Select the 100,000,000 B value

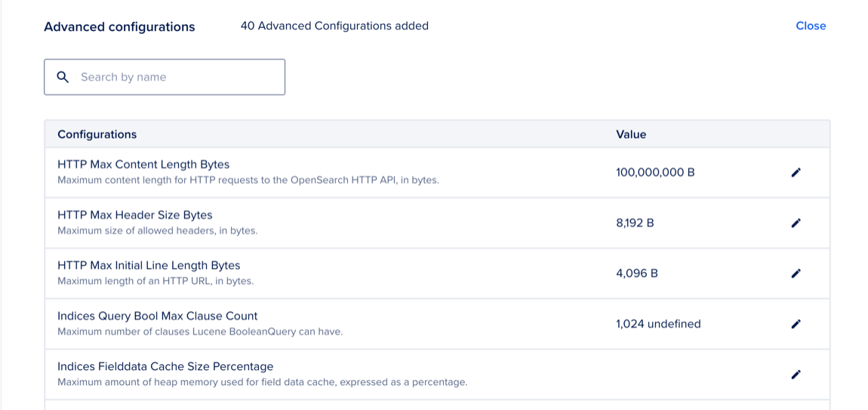tap(655, 172)
